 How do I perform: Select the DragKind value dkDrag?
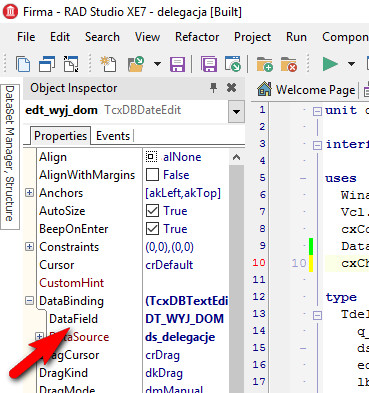click(164, 373)
